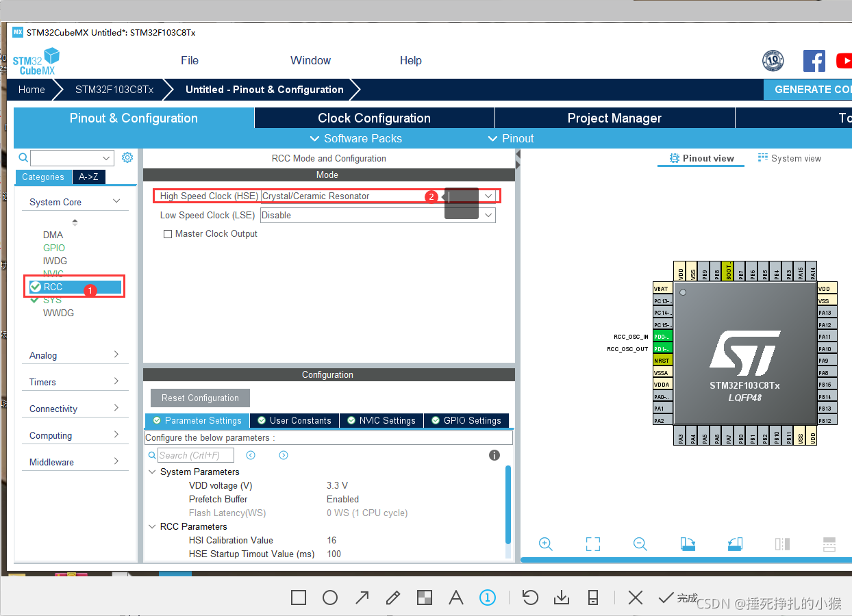Open the Help menu
Screen dimensions: 852x616
pyautogui.click(x=411, y=60)
